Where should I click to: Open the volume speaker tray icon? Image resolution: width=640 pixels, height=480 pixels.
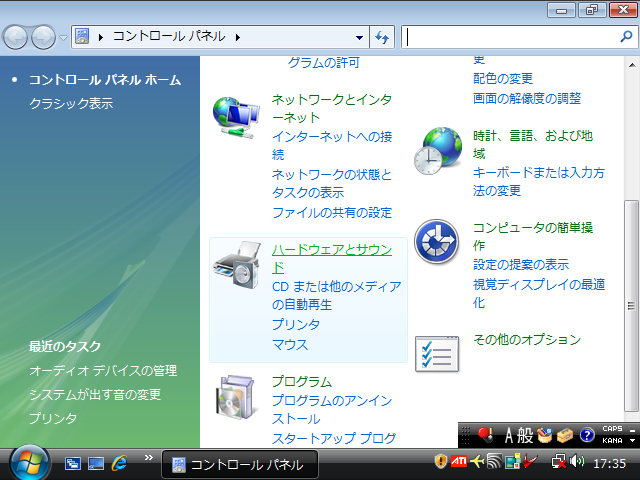tap(577, 462)
